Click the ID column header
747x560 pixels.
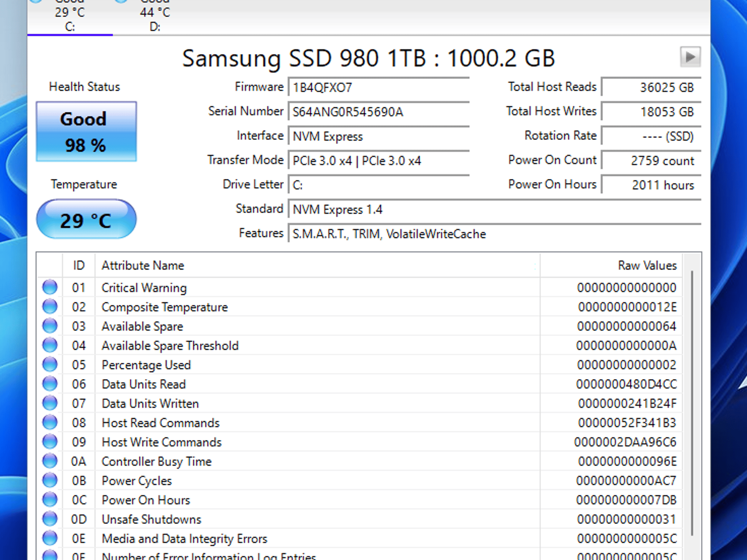(79, 265)
